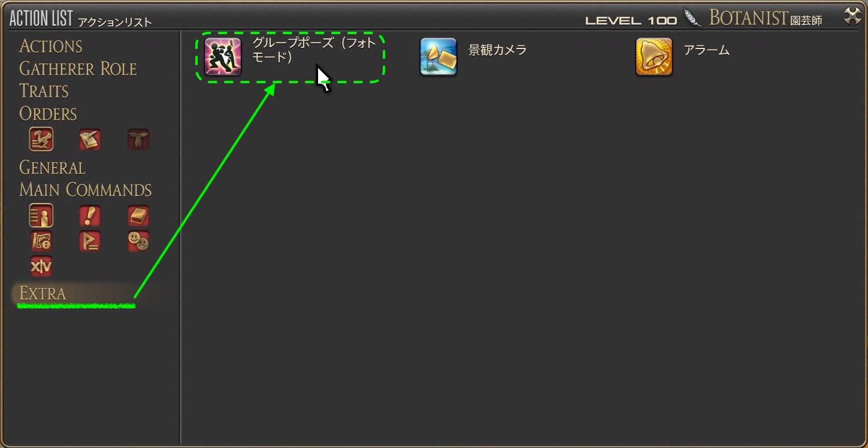
Task: Open the smiley faces social icon
Action: [138, 241]
